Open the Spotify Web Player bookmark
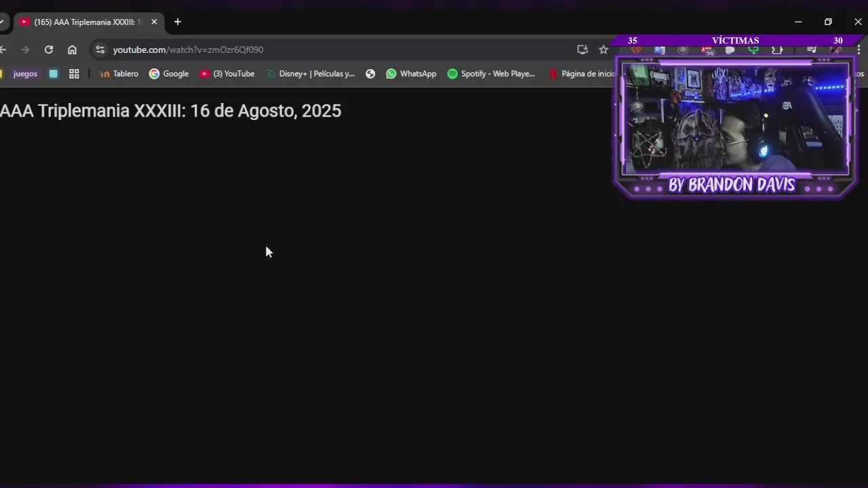Screen dimensions: 868x488 coord(492,74)
